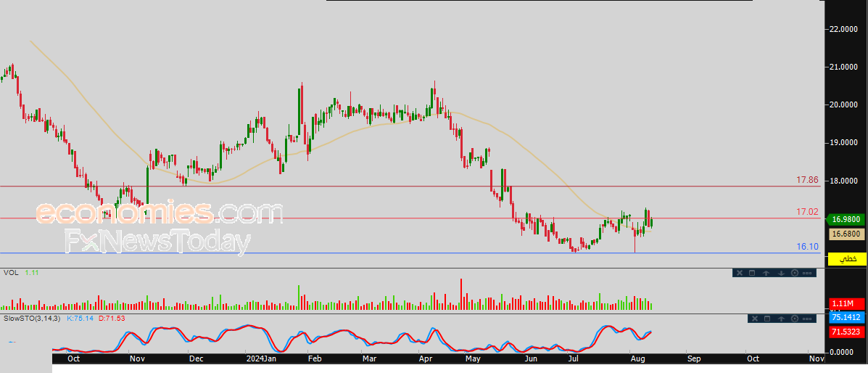Click the 19.0000 price axis label
Image resolution: width=868 pixels, height=373 pixels.
point(844,142)
